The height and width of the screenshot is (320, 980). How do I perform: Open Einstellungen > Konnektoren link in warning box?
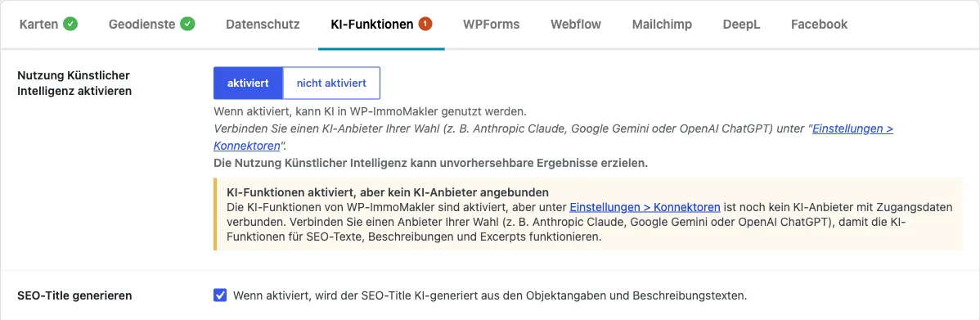(645, 207)
